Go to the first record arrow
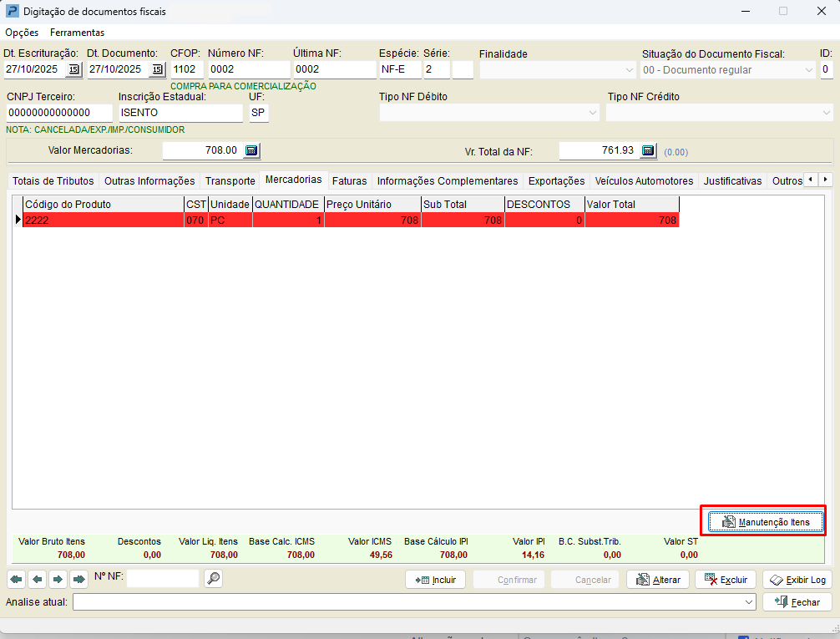This screenshot has height=639, width=840. pyautogui.click(x=16, y=579)
